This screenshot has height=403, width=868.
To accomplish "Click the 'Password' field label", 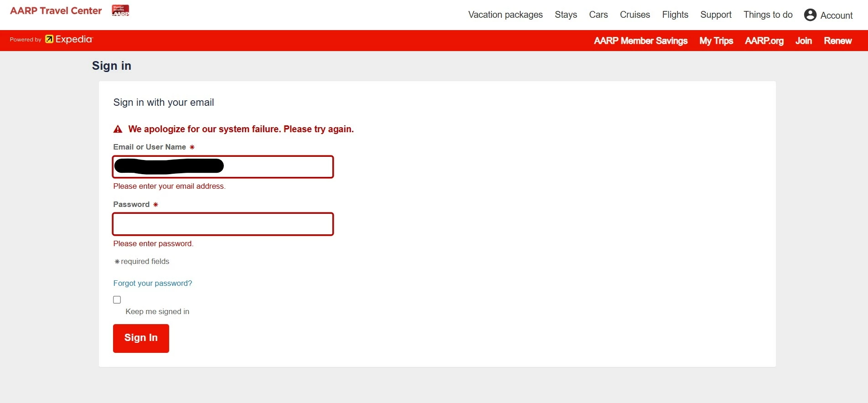I will (x=131, y=204).
